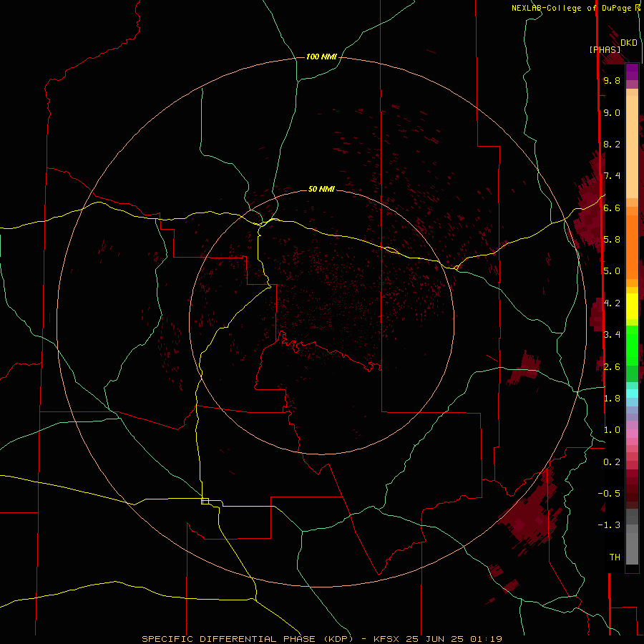Pick the pink segment of the color bar
Image resolution: width=644 pixels, height=644 pixels.
[632, 434]
